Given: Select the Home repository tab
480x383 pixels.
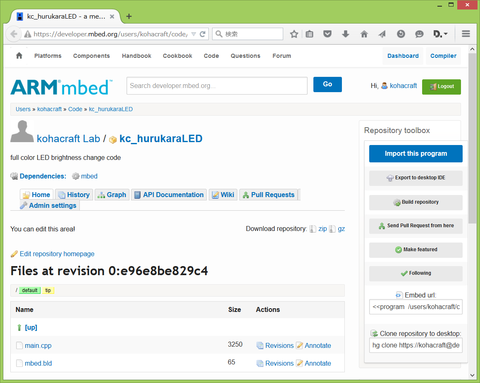Looking at the screenshot, I should click(36, 195).
